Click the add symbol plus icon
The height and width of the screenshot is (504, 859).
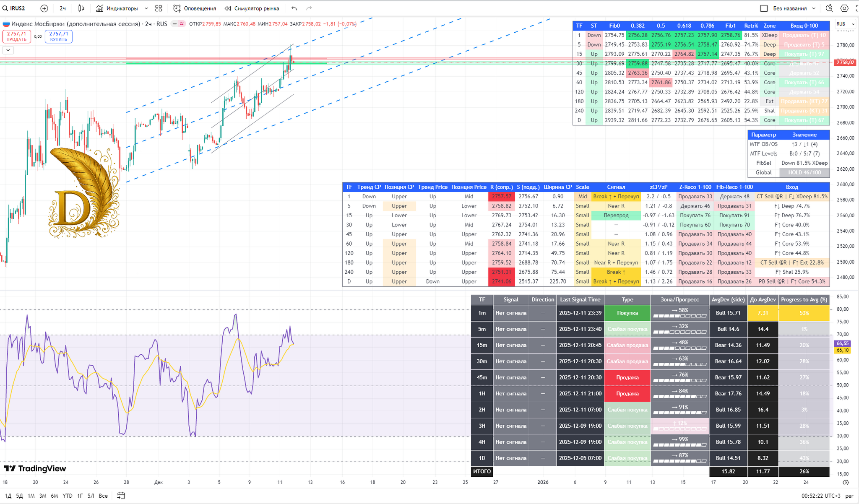click(44, 8)
